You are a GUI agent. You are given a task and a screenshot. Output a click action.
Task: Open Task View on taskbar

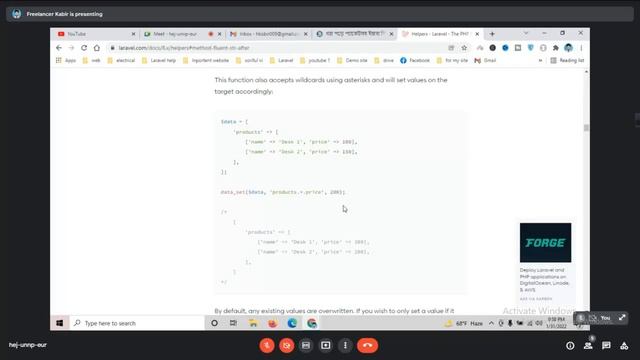point(233,323)
